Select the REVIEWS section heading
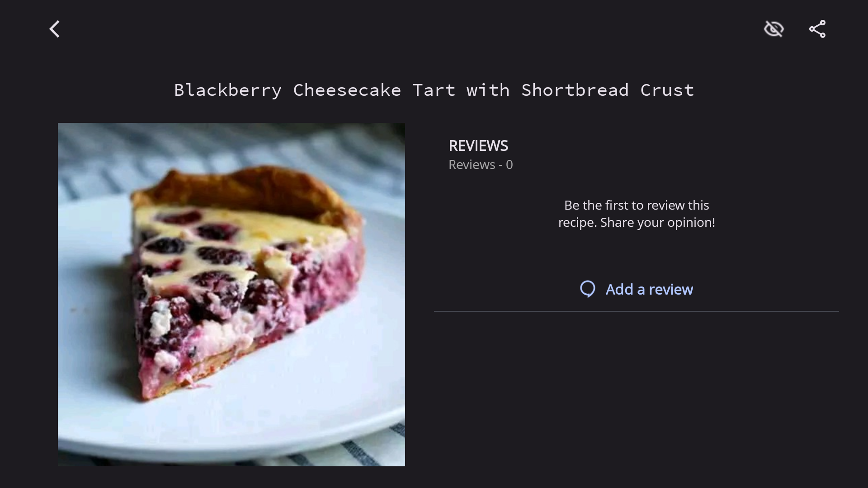Screen dimensions: 868x488 pyautogui.click(x=478, y=145)
